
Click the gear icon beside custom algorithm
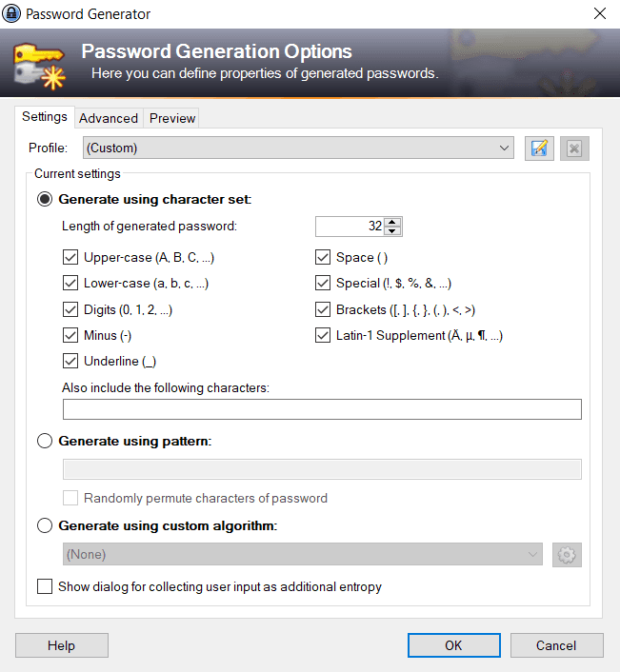click(x=567, y=554)
